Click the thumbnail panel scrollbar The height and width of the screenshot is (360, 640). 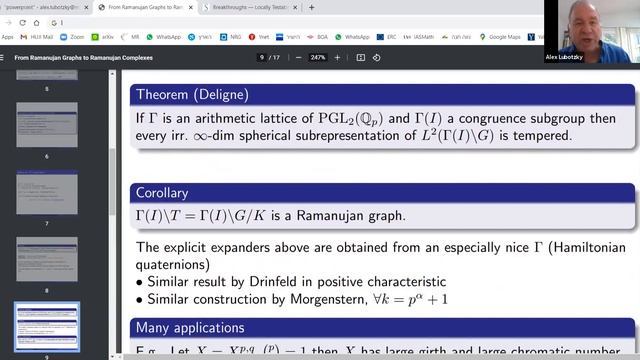(112, 182)
